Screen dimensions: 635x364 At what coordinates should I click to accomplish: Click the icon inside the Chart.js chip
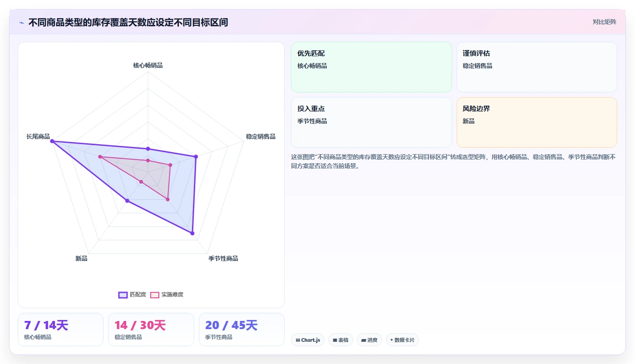coord(298,340)
